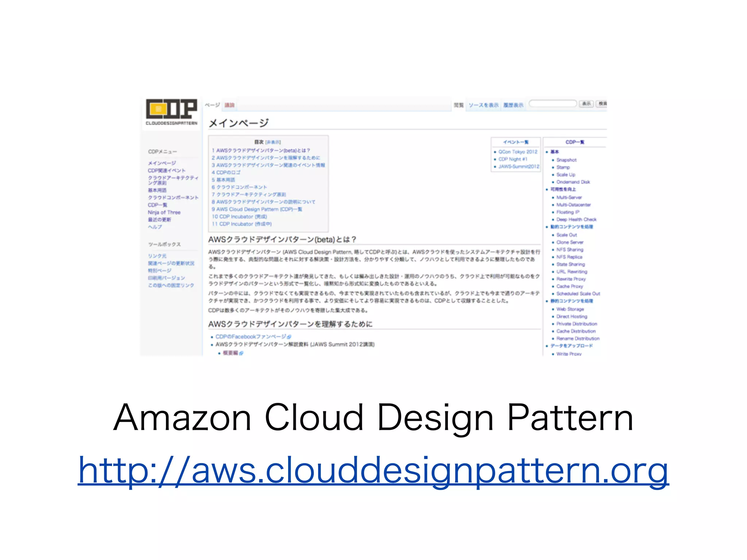Collapse the table of contents via 非表示
The height and width of the screenshot is (560, 747).
273,142
